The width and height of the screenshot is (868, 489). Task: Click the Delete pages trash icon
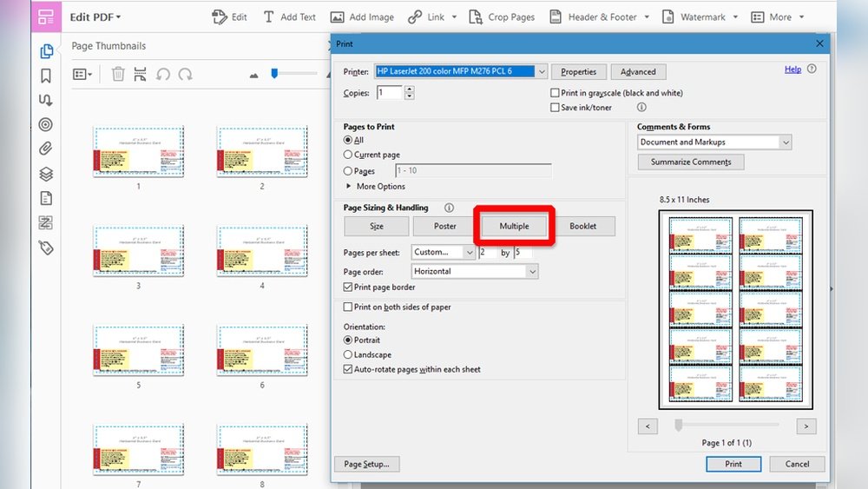(118, 74)
